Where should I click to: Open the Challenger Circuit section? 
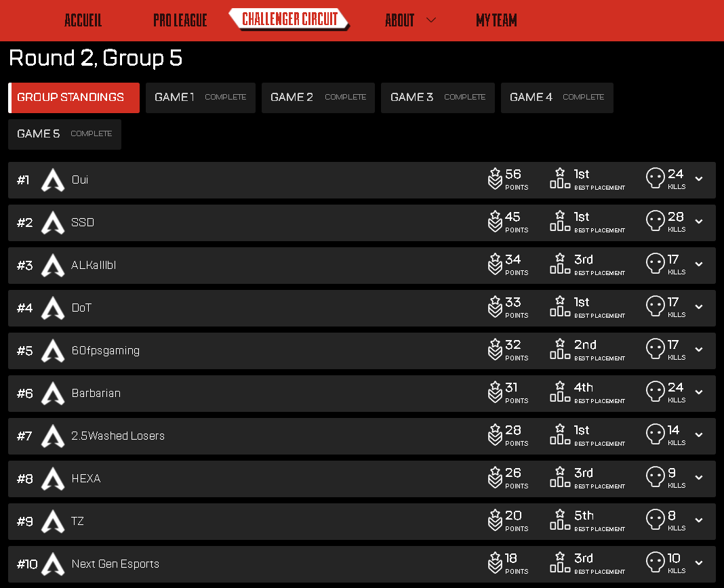pos(289,20)
